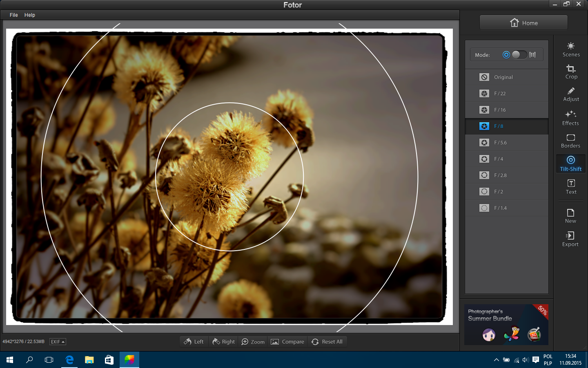588x368 pixels.
Task: Show hidden system tray icons
Action: (x=496, y=360)
